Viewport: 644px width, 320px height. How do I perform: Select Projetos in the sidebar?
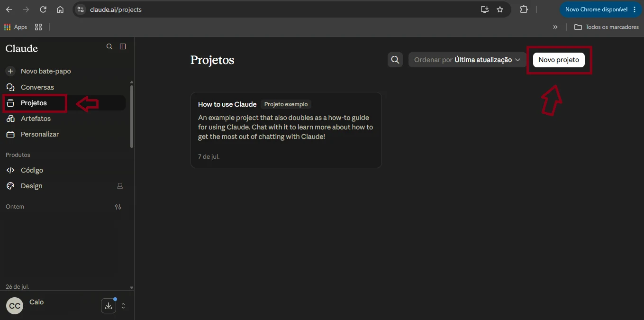pos(64,103)
